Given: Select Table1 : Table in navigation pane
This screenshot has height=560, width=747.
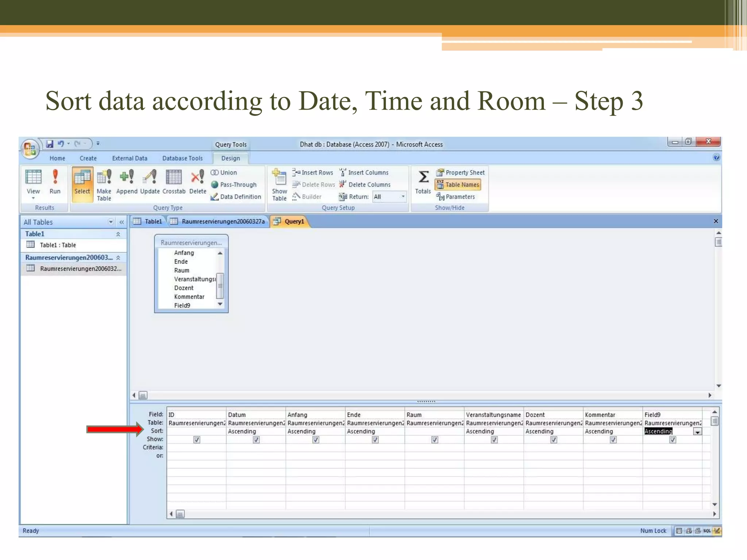Looking at the screenshot, I should (58, 245).
